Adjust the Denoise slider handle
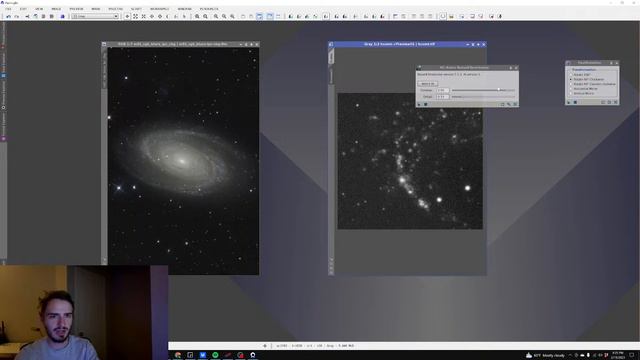 coord(498,90)
